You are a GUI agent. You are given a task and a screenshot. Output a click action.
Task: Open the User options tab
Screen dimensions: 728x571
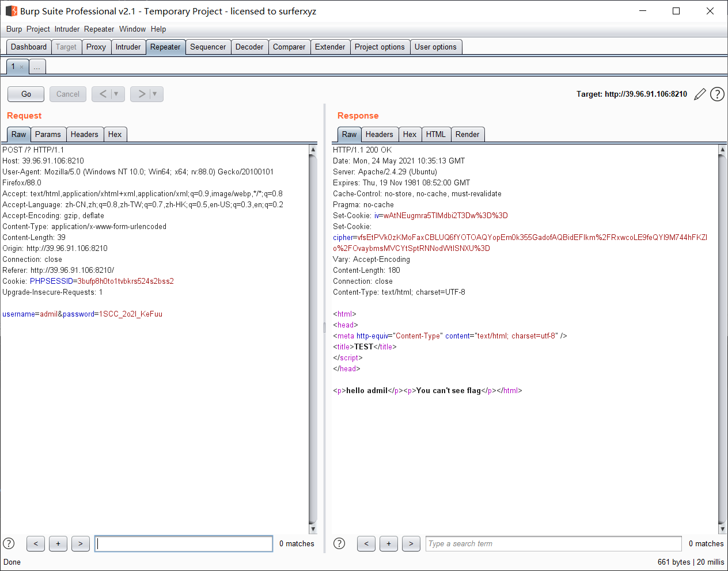(x=435, y=47)
